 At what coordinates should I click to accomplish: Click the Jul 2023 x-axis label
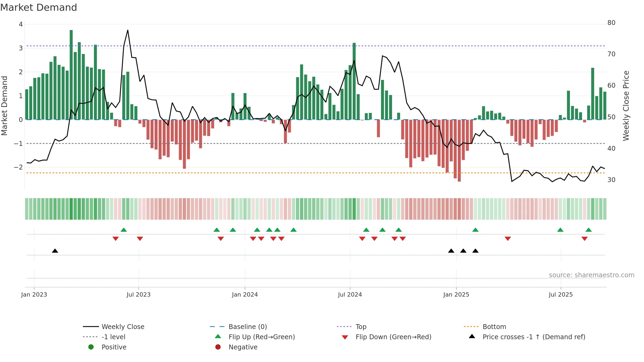click(138, 294)
